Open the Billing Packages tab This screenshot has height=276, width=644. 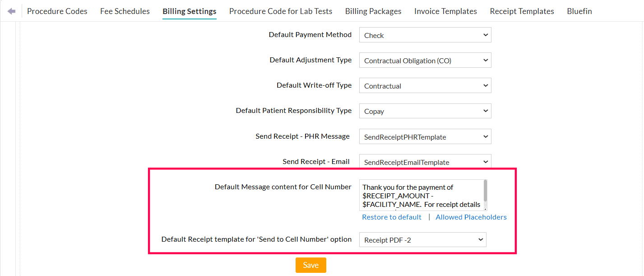[373, 11]
